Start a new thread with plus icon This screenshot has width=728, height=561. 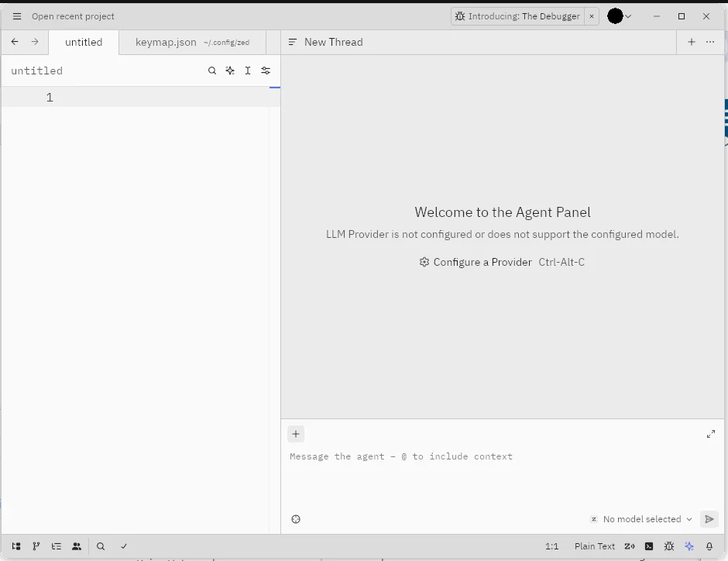692,42
